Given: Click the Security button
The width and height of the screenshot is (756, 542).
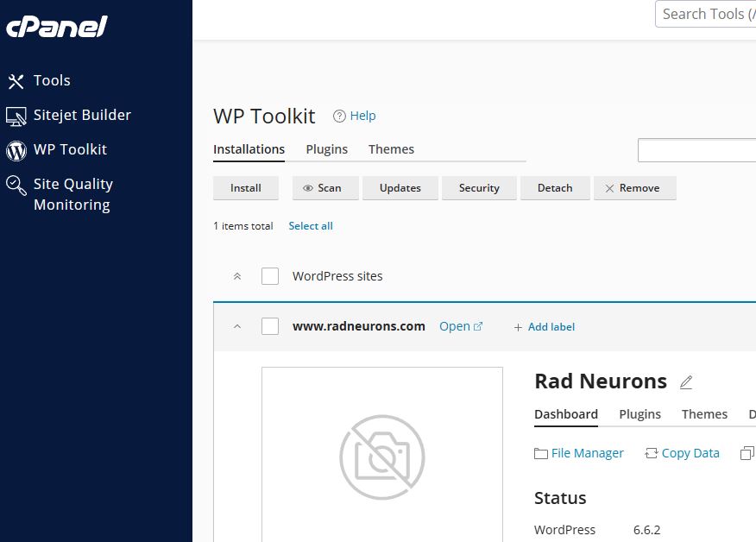Looking at the screenshot, I should pos(479,188).
